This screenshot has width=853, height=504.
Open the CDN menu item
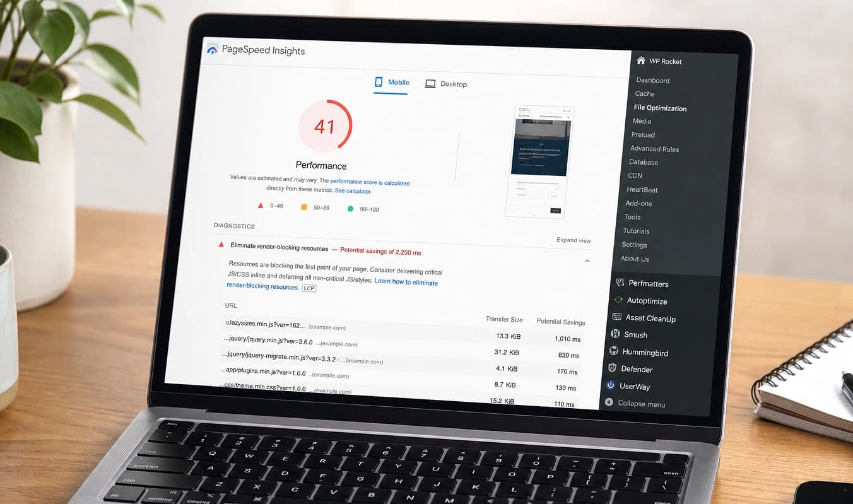tap(635, 175)
